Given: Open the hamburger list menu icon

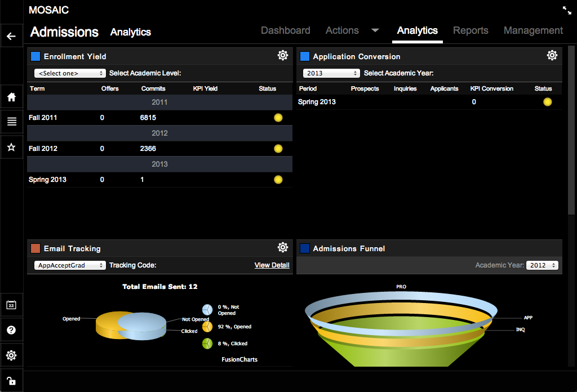Looking at the screenshot, I should tap(11, 122).
